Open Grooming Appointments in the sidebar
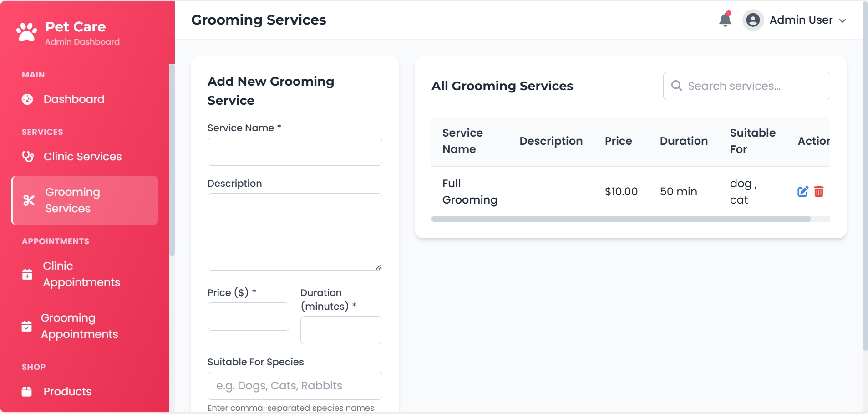The height and width of the screenshot is (414, 868). (x=79, y=326)
